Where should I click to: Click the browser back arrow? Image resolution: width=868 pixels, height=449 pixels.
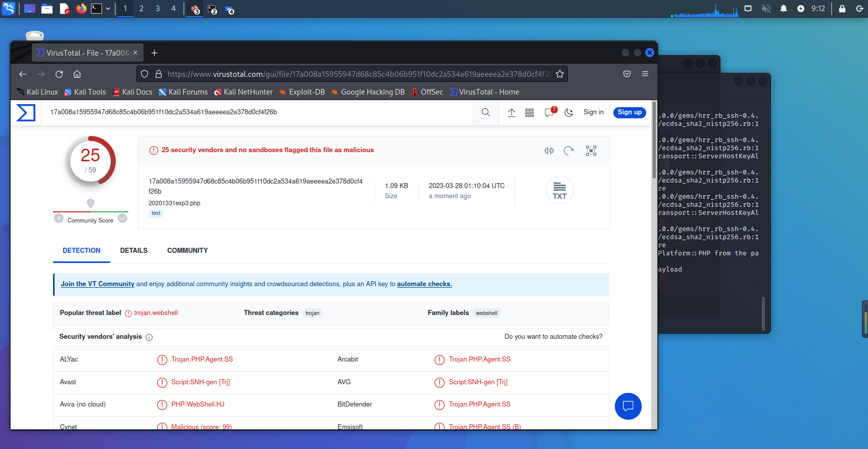pyautogui.click(x=23, y=74)
